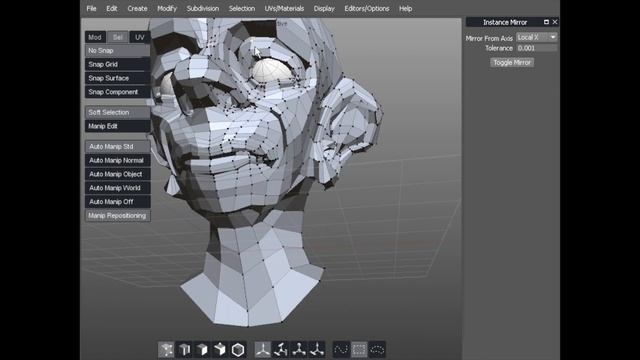
Task: Set Auto Manip Normal
Action: [x=118, y=160]
